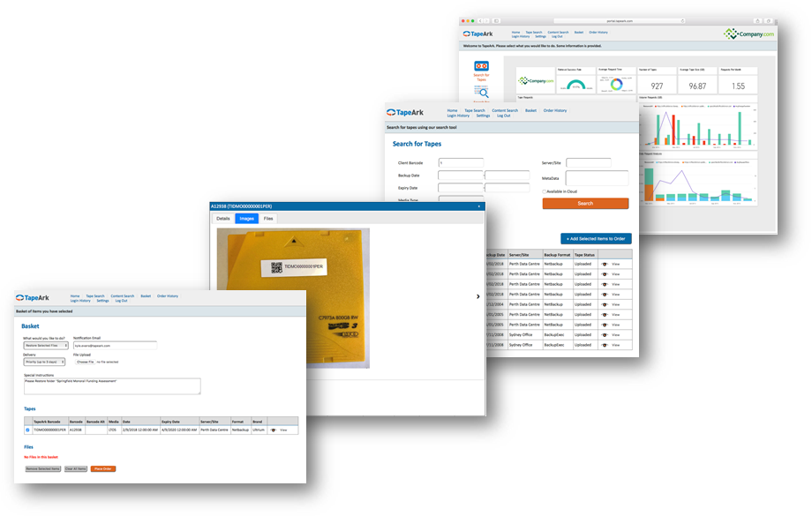Click the retrieval success rate gauge chart
Image resolution: width=812 pixels, height=516 pixels.
tap(575, 85)
